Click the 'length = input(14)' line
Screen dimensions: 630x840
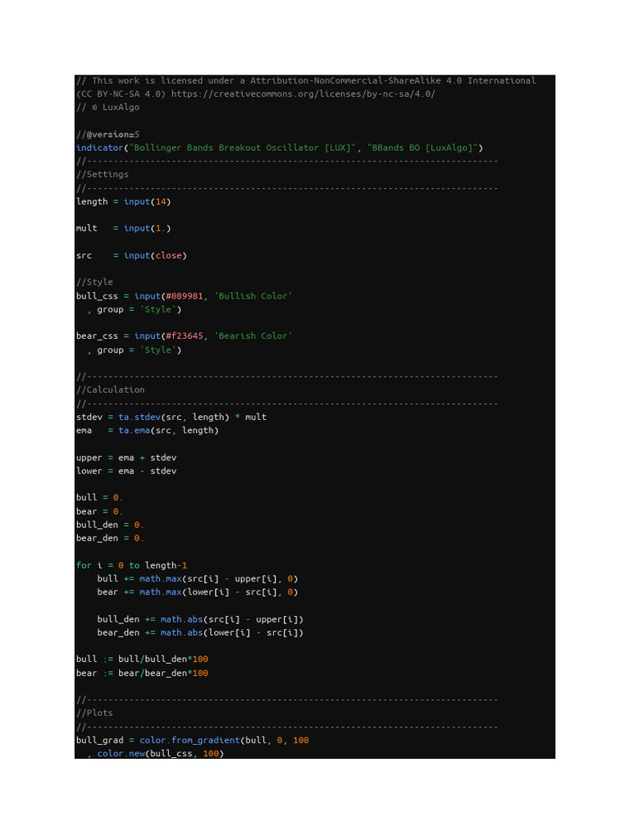point(123,202)
